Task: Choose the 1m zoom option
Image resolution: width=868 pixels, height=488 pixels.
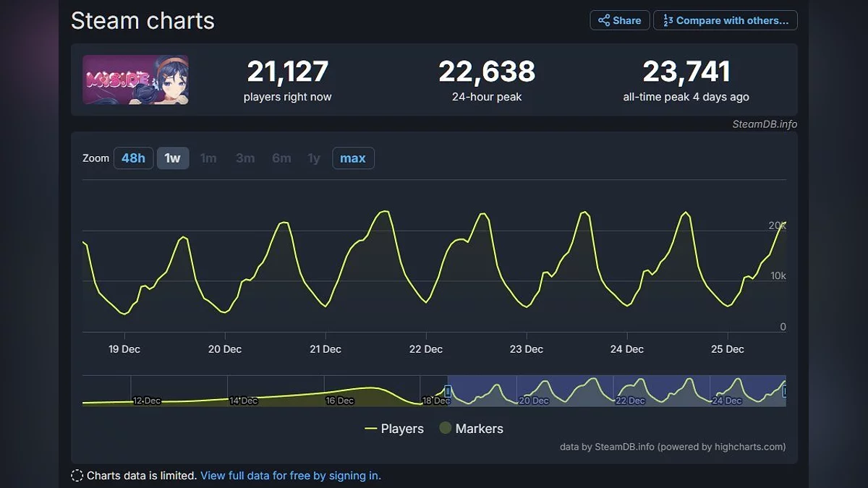Action: 208,158
